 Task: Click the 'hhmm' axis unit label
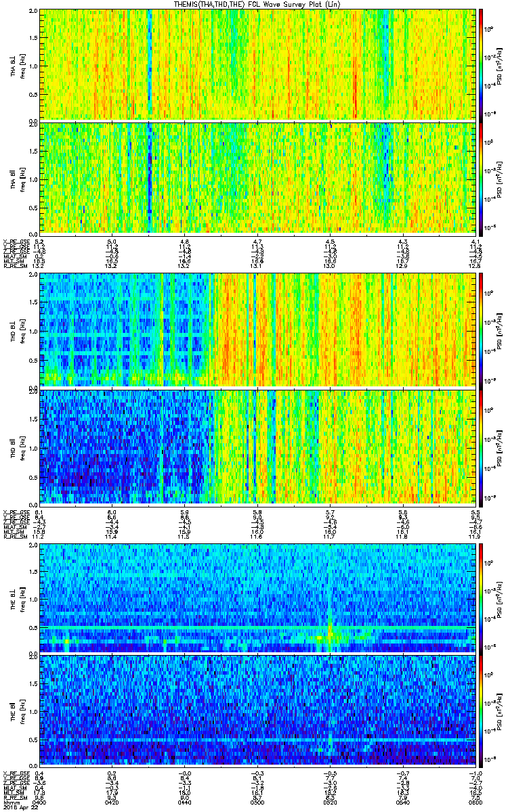(9, 803)
